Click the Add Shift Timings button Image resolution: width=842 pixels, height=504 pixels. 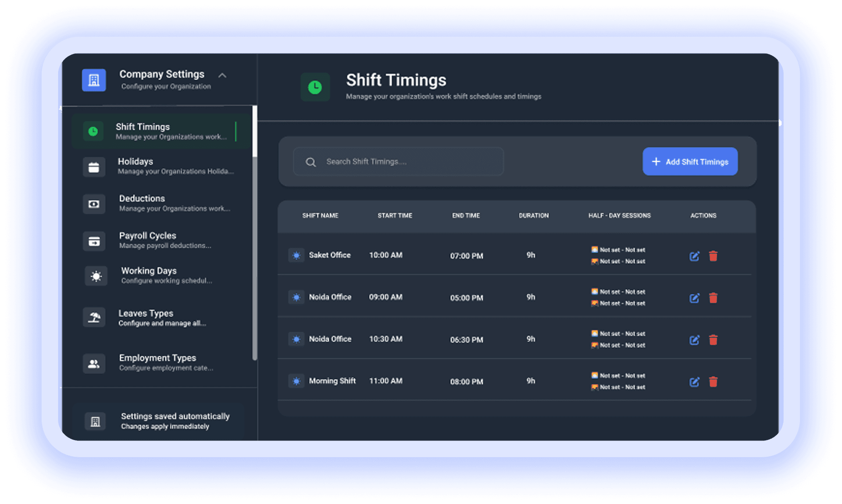(689, 161)
